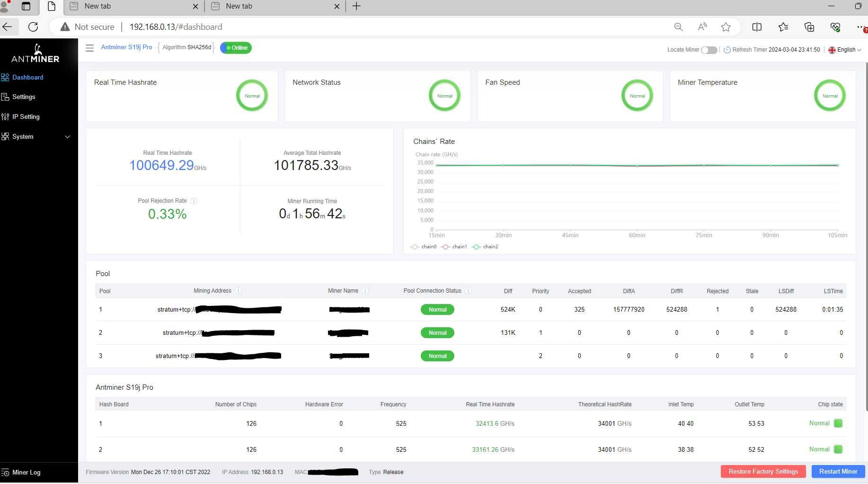868x484 pixels.
Task: Click the Mining Address info icon
Action: (238, 291)
